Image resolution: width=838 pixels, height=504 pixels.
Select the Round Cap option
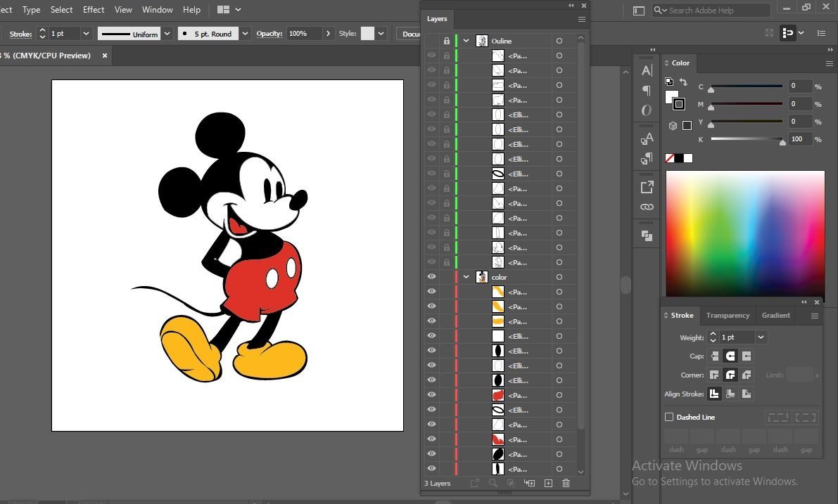coord(730,356)
